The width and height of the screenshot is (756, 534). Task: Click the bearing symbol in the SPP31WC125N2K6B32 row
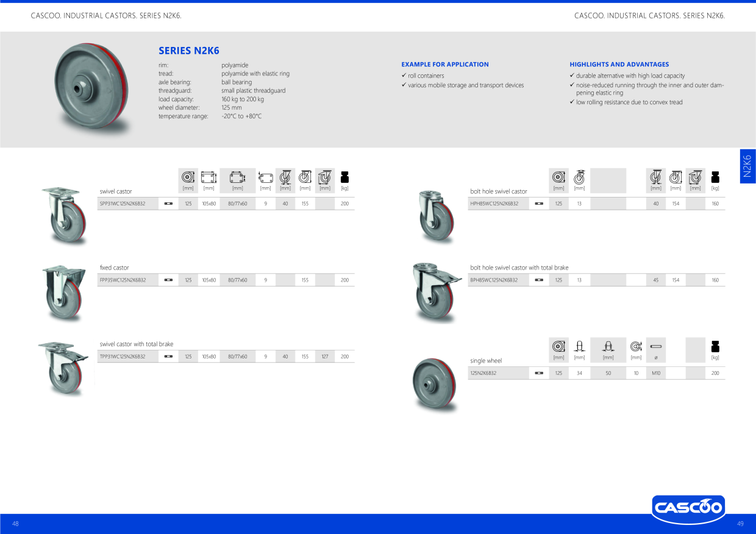coord(168,204)
